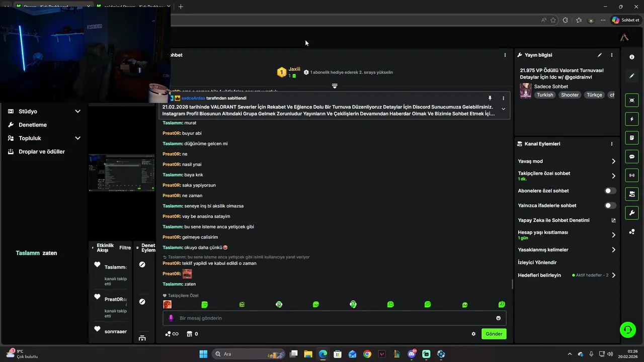Click the screen capture icon in right sidebar

(x=632, y=100)
